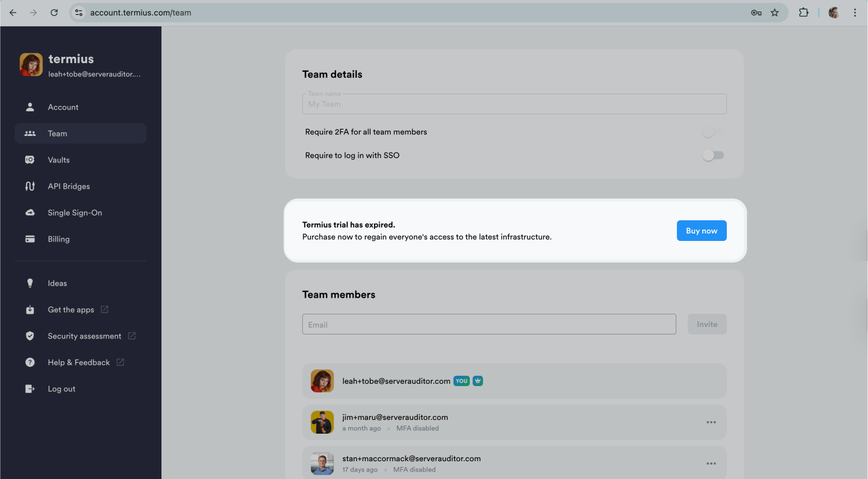Screen dimensions: 868x479
Task: Click avatar of leah+tobe in members list
Action: coord(322,381)
